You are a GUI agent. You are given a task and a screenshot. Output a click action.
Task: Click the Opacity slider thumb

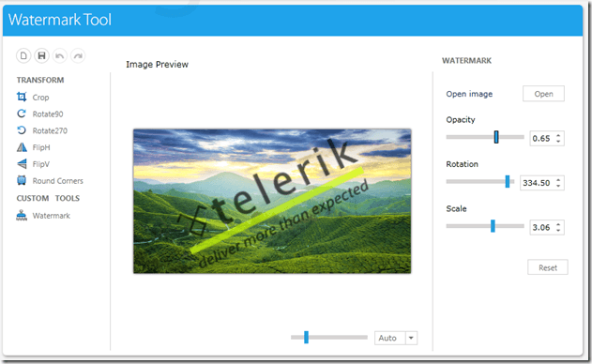496,137
